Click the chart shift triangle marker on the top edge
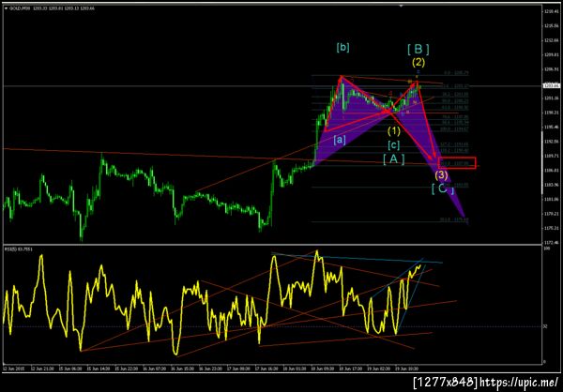 click(x=403, y=6)
